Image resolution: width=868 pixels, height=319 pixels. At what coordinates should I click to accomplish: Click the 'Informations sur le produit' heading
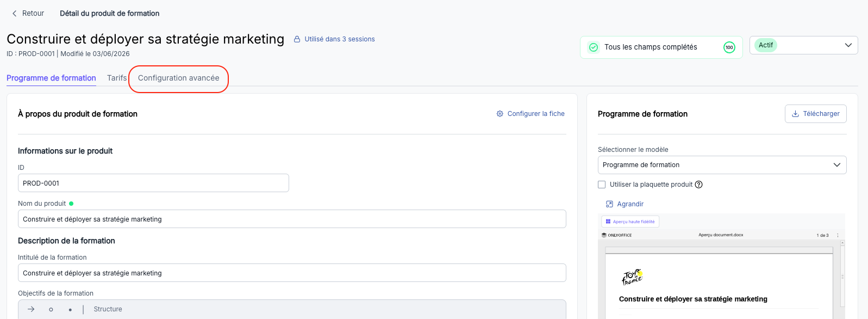(x=65, y=151)
